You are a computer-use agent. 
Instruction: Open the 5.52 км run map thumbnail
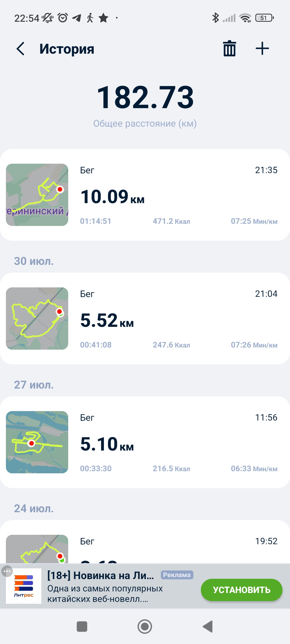coord(37,319)
